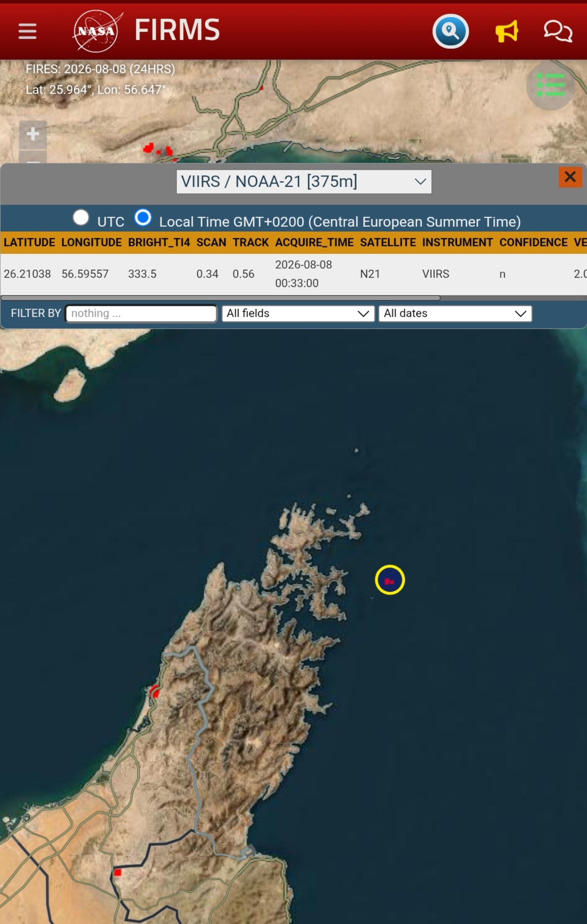Click the FIRMS title text
The image size is (587, 924).
177,30
